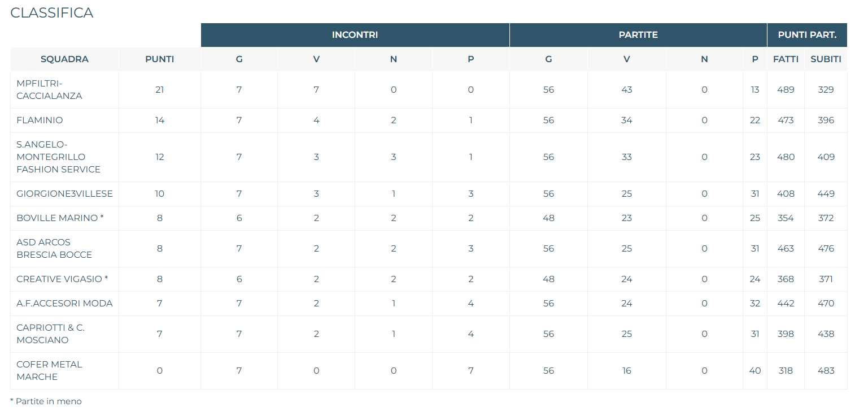Click fatti value 463 for ASD ARCOS
868x411 pixels.
coord(786,249)
